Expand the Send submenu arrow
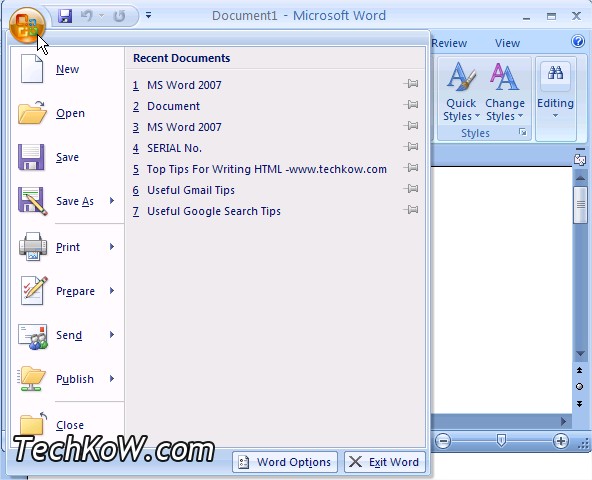The height and width of the screenshot is (480, 592). click(112, 335)
